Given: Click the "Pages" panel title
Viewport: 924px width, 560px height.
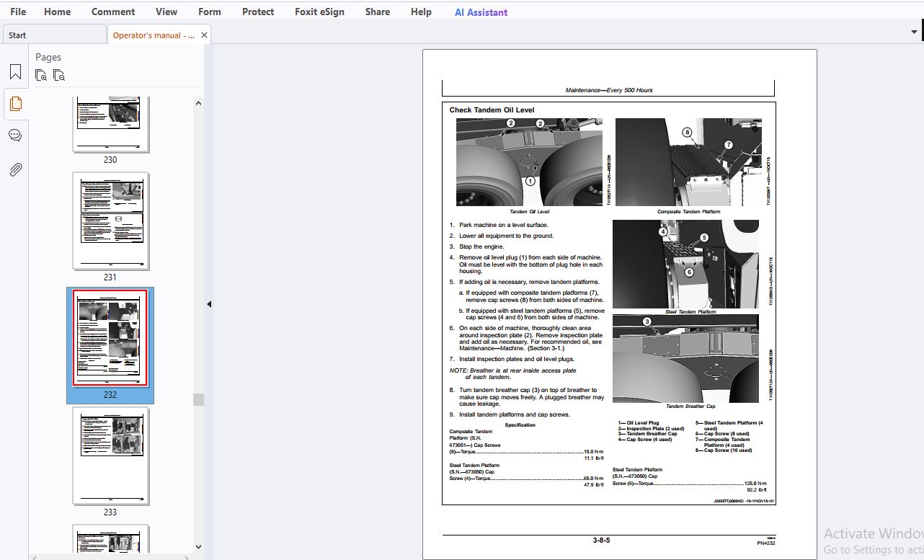Looking at the screenshot, I should coord(48,57).
